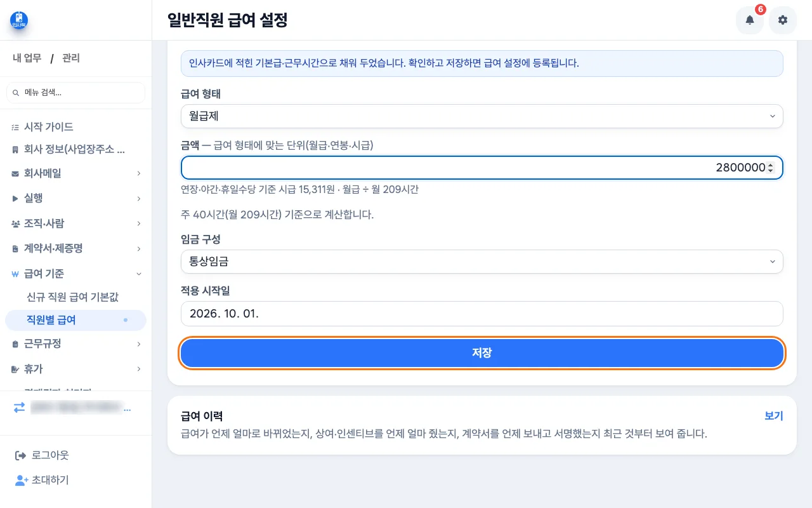This screenshot has width=812, height=508.
Task: Click the 회사 정보(사업장주소 label text
Action: tap(75, 150)
